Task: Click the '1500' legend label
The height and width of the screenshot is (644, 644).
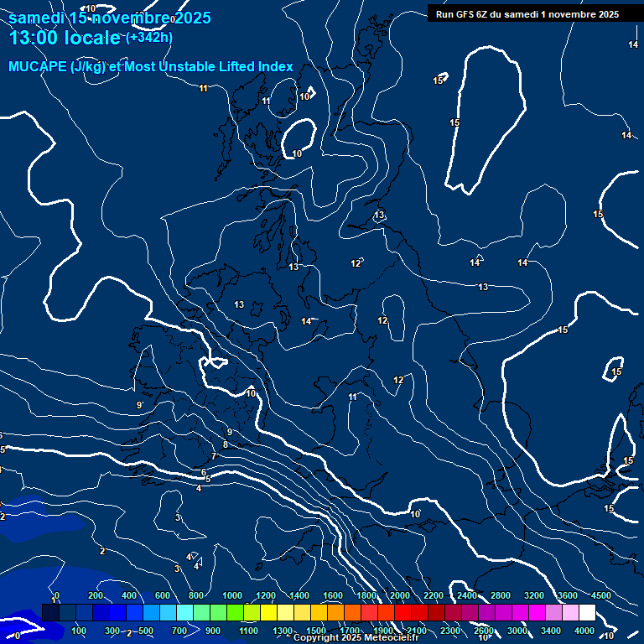Action: 316,631
